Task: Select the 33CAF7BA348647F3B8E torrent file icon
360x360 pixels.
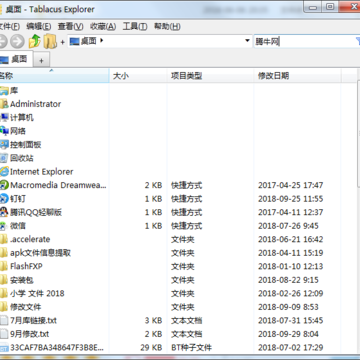Action: (x=4, y=347)
